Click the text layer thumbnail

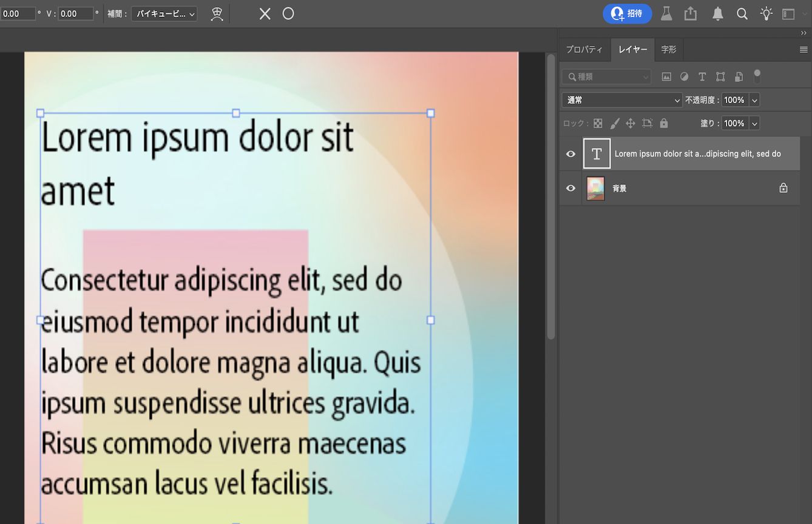click(x=597, y=153)
